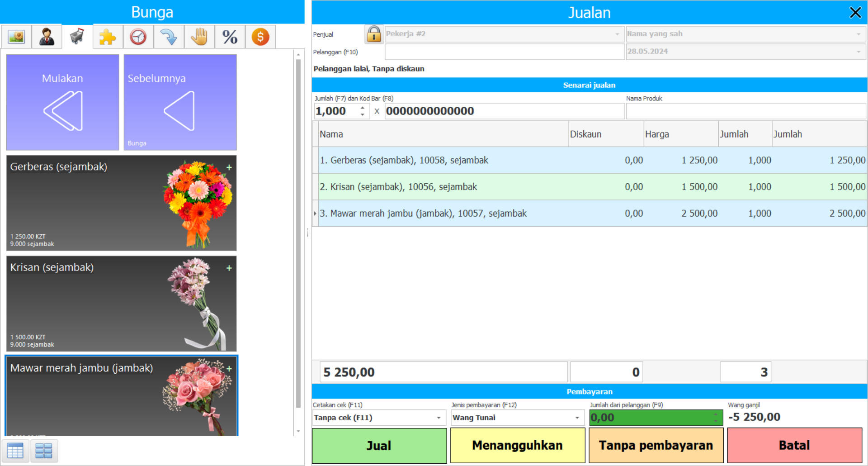Toggle the lock icon next to Penjual
Image resolution: width=868 pixels, height=466 pixels.
(374, 34)
